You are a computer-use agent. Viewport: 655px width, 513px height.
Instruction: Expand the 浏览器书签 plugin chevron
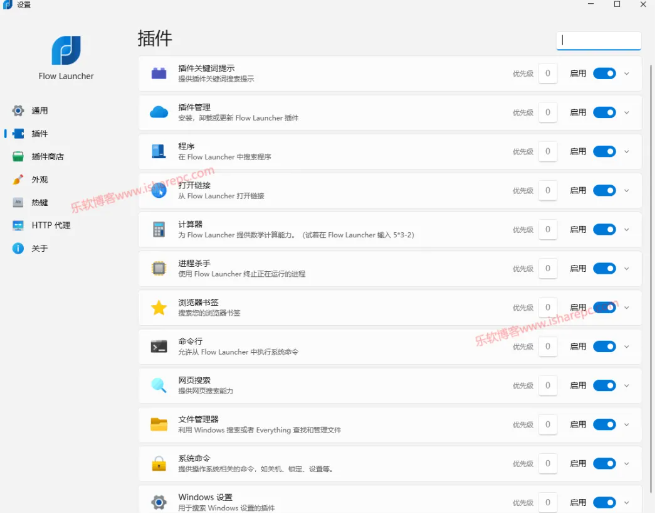(x=627, y=307)
